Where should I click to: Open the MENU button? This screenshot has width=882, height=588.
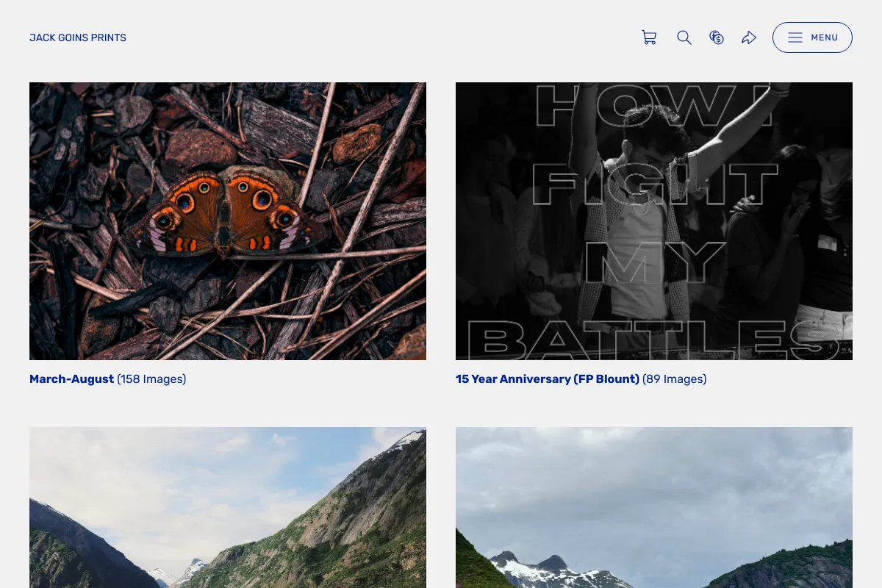tap(812, 37)
